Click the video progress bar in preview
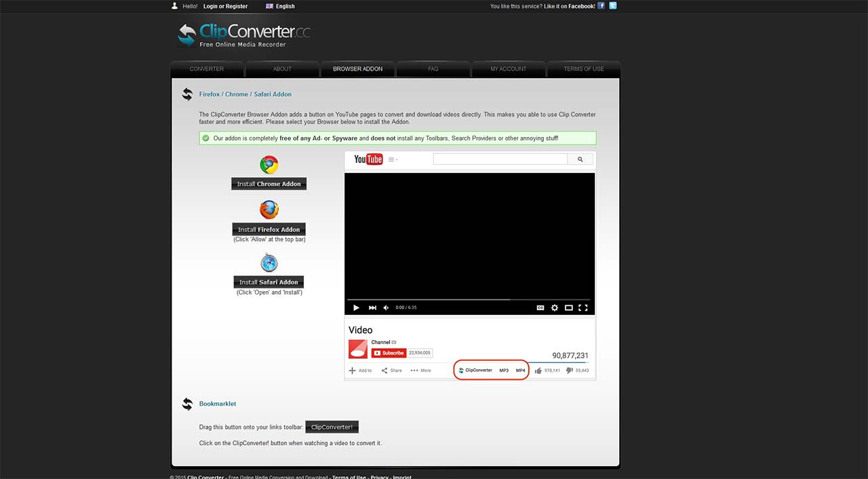Screen dimensions: 868x479 click(x=469, y=299)
